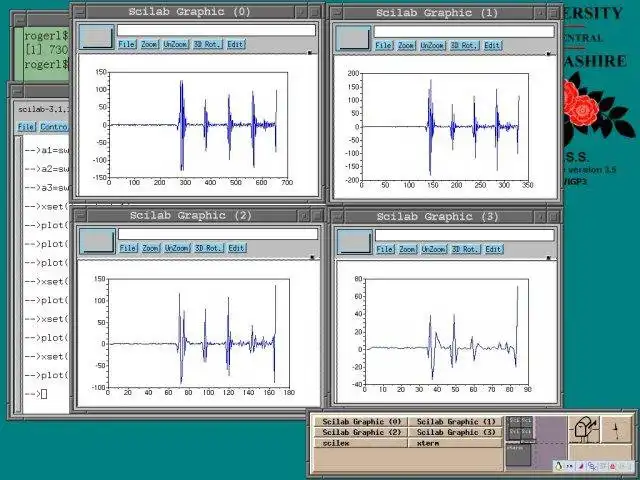Viewport: 640px width, 480px height.
Task: Click the scilab console vertical scrollbar
Action: (18, 273)
